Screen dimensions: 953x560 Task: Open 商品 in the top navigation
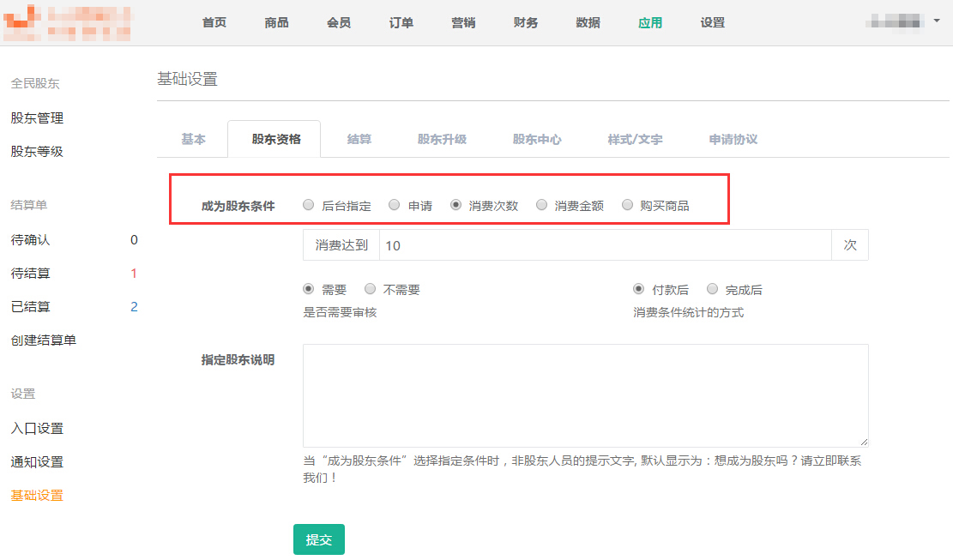(x=276, y=23)
